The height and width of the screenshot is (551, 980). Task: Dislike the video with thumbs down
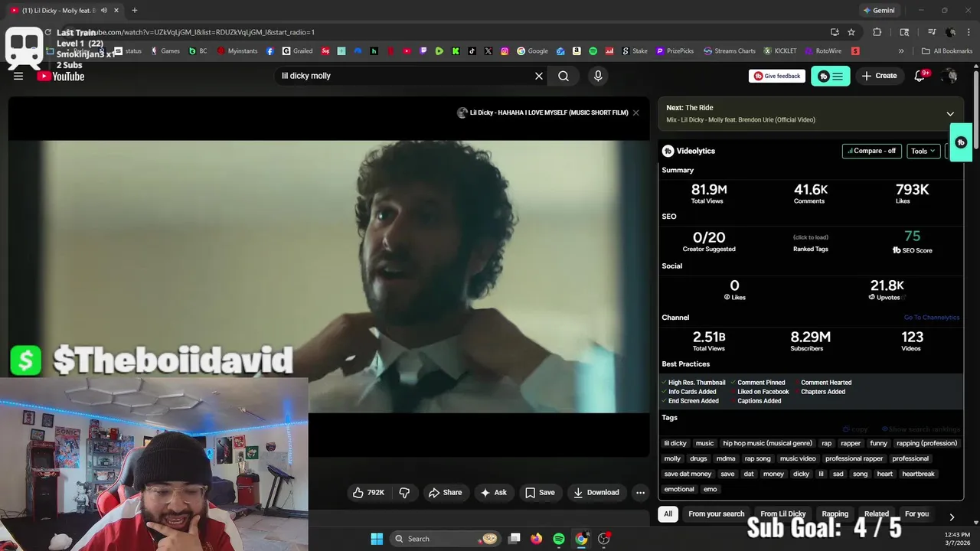click(x=404, y=492)
